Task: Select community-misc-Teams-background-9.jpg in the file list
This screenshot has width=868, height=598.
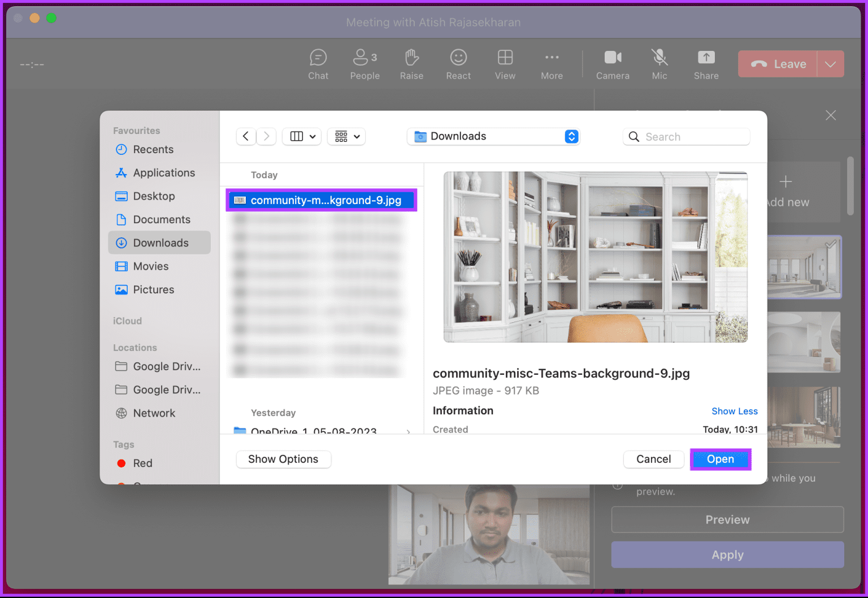Action: tap(321, 200)
